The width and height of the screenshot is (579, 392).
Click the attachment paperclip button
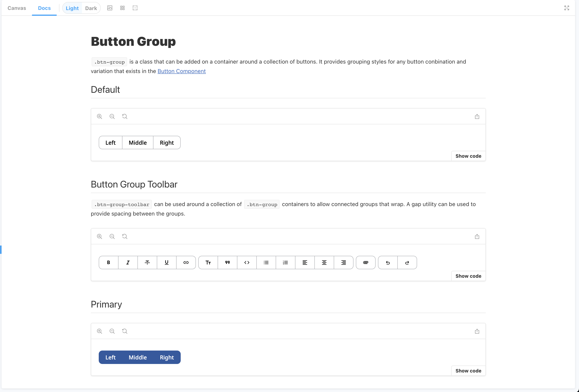tap(366, 263)
